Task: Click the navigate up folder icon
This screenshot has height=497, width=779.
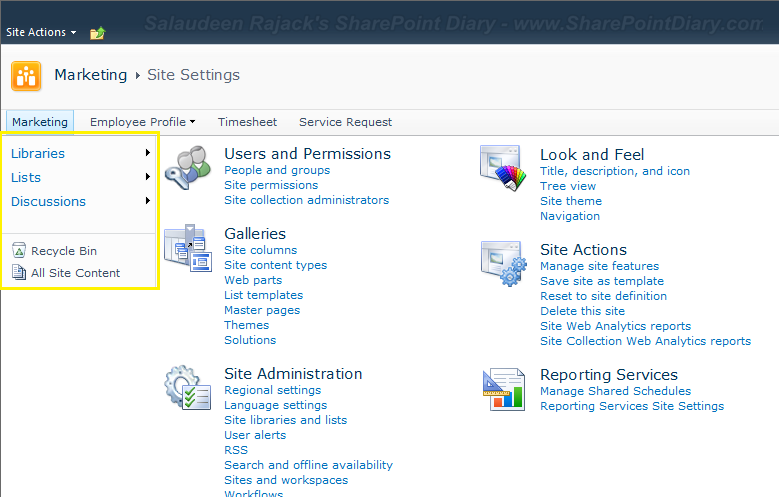Action: point(97,33)
